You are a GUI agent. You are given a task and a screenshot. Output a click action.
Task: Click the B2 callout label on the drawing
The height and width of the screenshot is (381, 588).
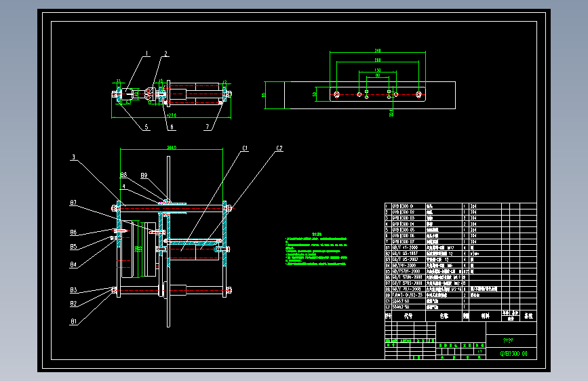point(73,304)
